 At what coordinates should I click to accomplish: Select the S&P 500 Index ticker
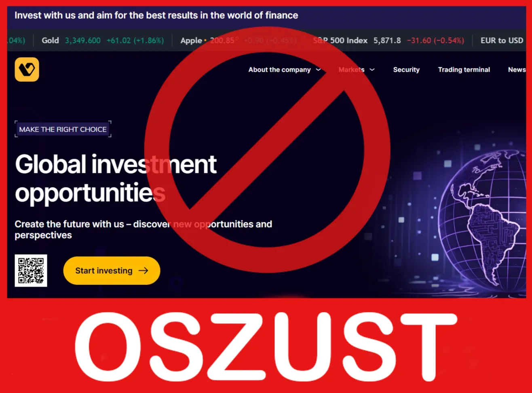(388, 40)
